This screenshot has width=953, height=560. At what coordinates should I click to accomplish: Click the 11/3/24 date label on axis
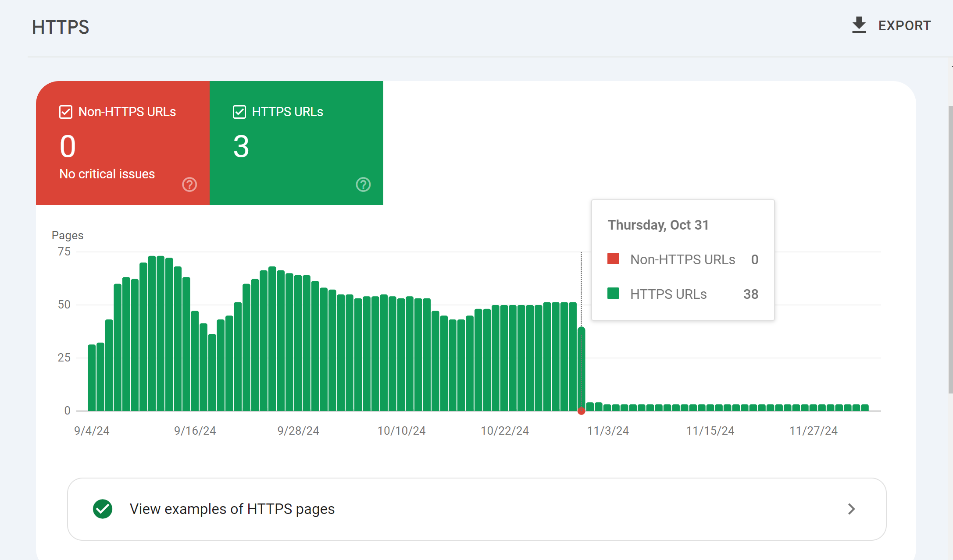point(608,431)
